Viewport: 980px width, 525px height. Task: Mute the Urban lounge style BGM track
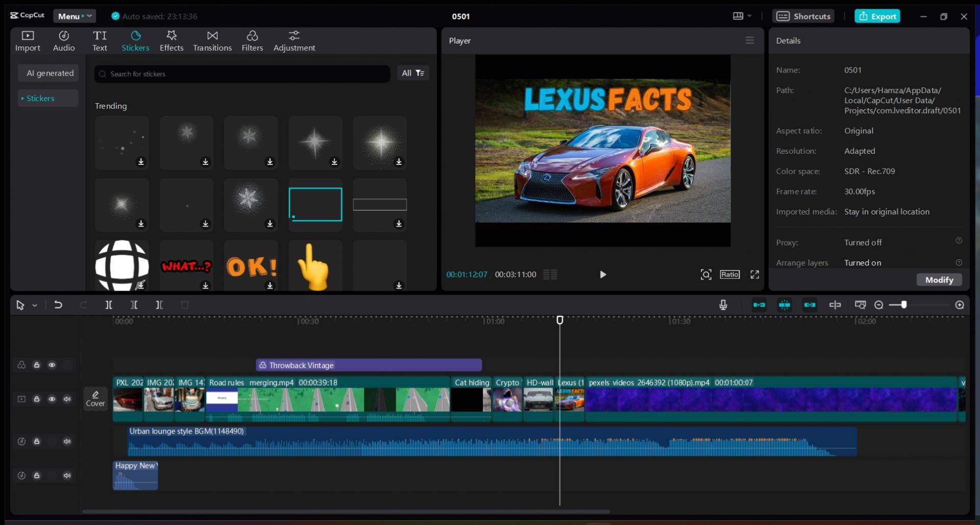coord(67,441)
